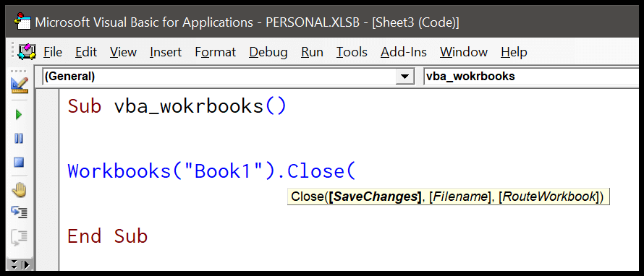Click the SaveChanges parameter in tooltip

[375, 197]
